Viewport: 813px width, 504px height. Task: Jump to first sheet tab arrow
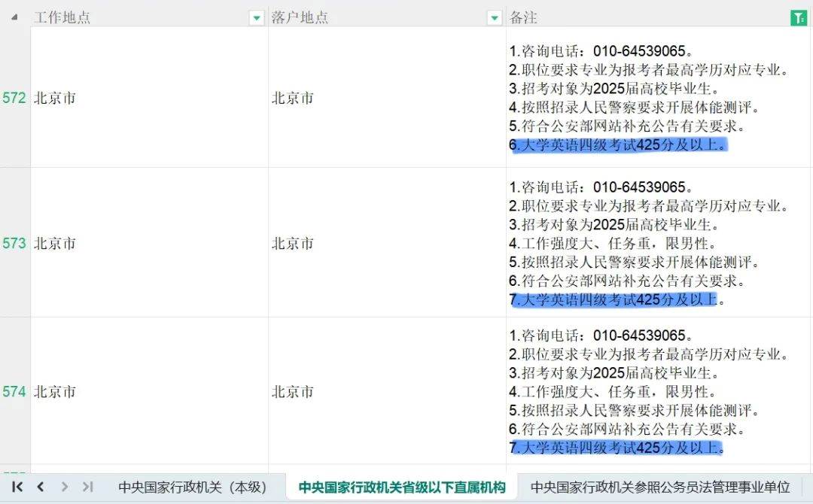[17, 487]
